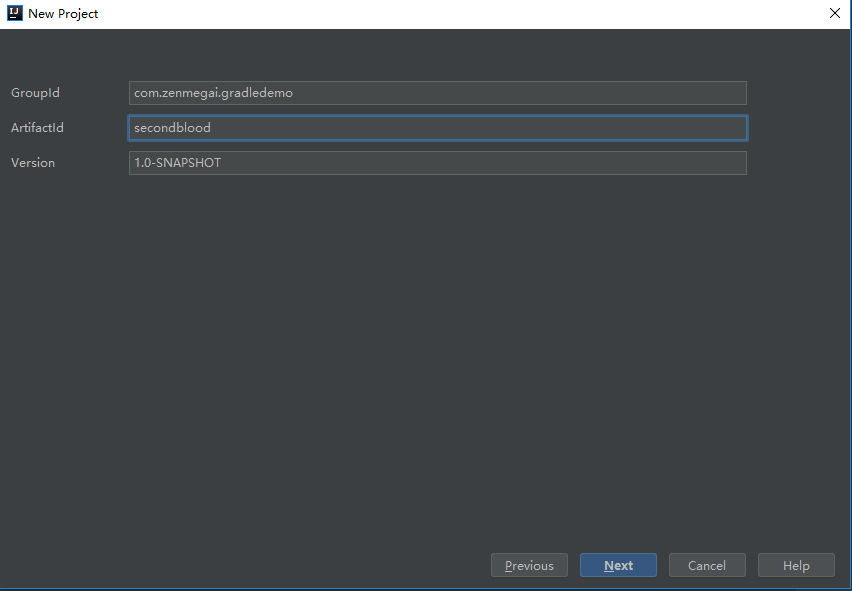
Task: Click the IntelliJ IDEA title bar icon
Action: tap(15, 13)
